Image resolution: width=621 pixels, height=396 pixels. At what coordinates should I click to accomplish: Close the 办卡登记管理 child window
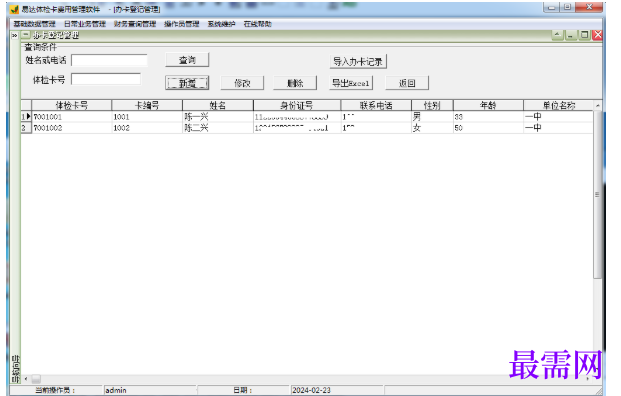pyautogui.click(x=597, y=35)
